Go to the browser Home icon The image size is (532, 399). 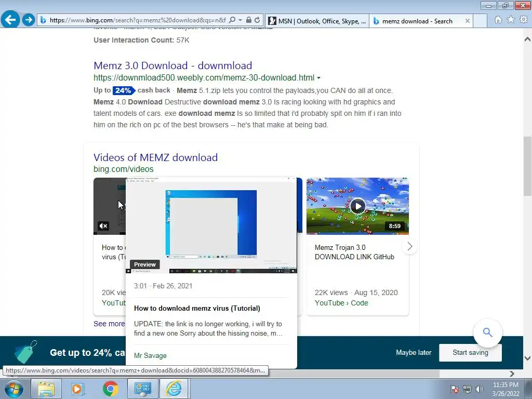(x=498, y=20)
